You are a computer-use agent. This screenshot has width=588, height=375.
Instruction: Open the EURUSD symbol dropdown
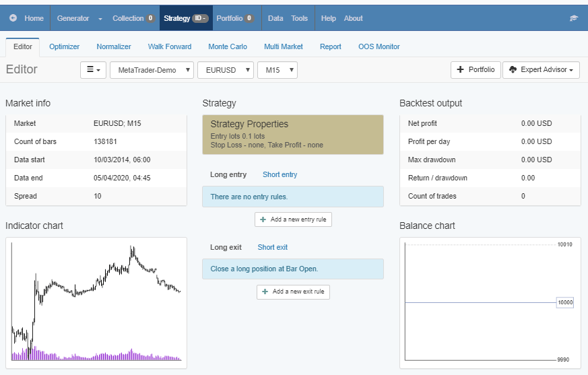tap(225, 70)
